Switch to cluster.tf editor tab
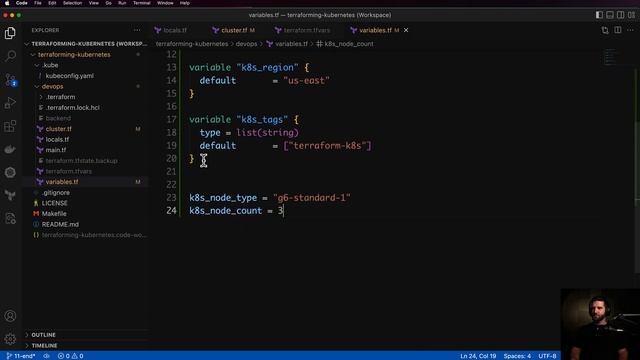This screenshot has height=360, width=640. 234,30
